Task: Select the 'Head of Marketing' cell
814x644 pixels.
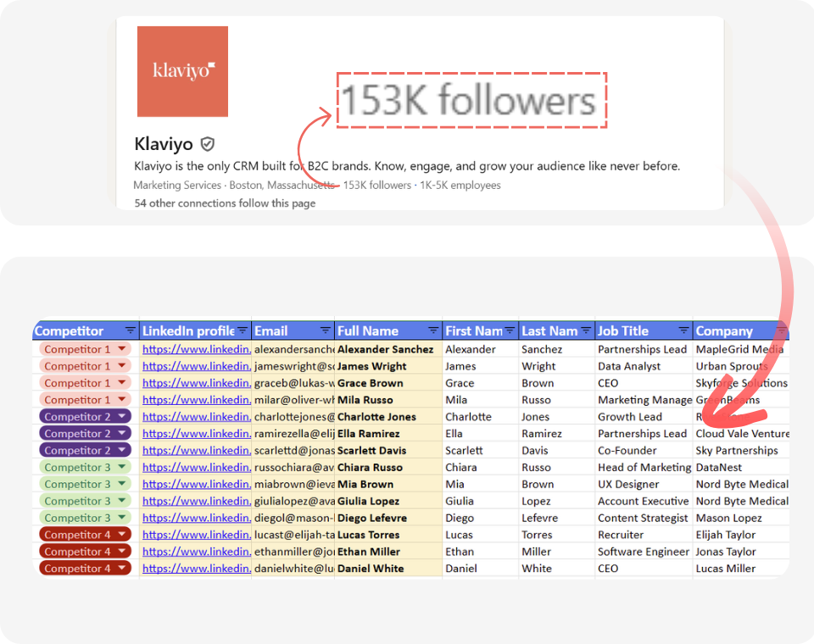Action: [644, 468]
